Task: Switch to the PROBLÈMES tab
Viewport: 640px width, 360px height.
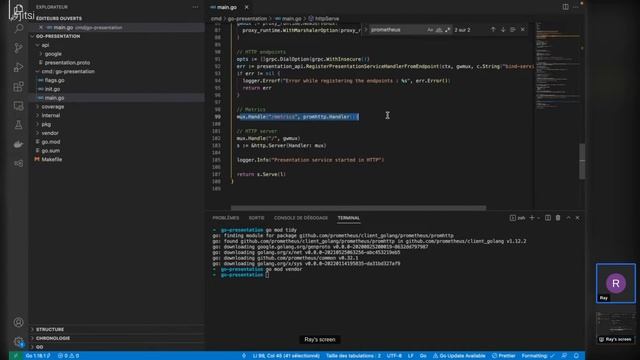Action: click(x=226, y=218)
